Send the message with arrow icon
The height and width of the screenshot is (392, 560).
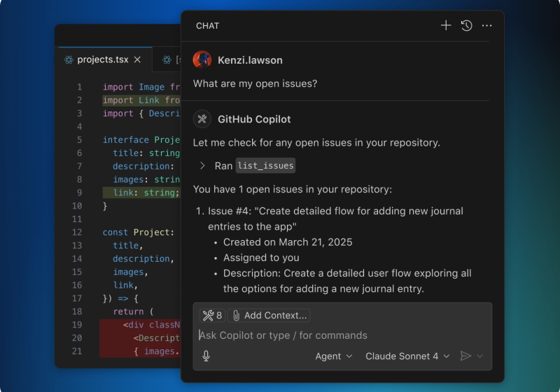point(465,356)
